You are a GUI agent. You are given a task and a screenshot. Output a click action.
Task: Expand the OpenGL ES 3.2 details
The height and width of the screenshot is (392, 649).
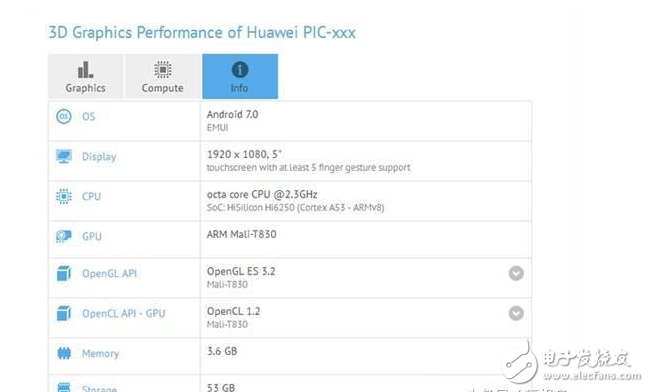click(x=516, y=273)
